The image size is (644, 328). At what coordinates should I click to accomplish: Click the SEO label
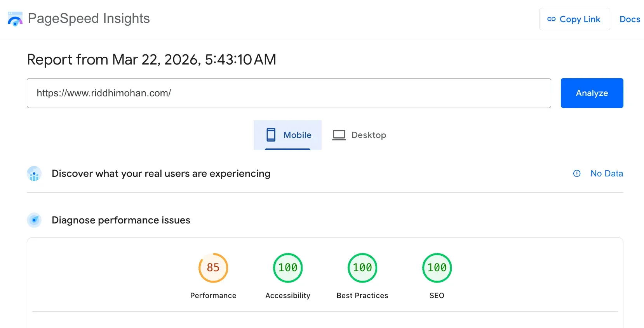pos(437,295)
